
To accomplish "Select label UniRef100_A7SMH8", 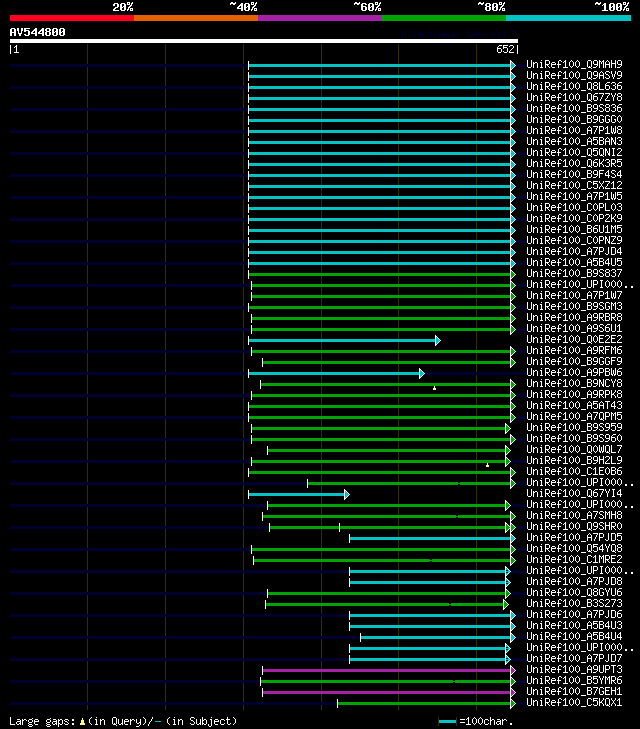I will point(574,516).
